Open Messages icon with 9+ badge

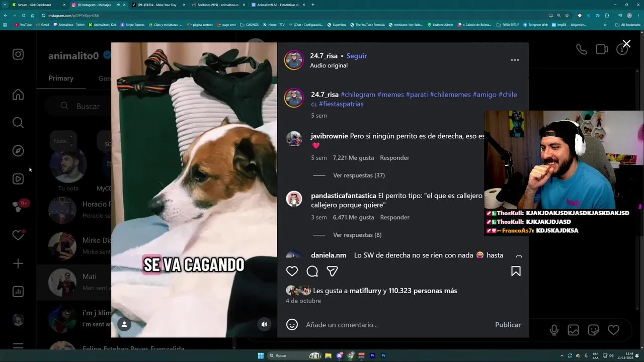tap(19, 207)
